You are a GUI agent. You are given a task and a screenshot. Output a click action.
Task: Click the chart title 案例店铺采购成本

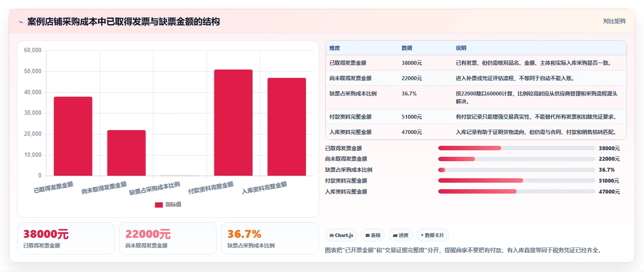[x=123, y=22]
